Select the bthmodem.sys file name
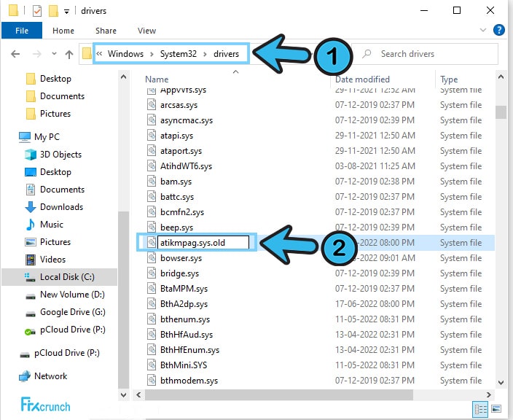 pyautogui.click(x=189, y=381)
